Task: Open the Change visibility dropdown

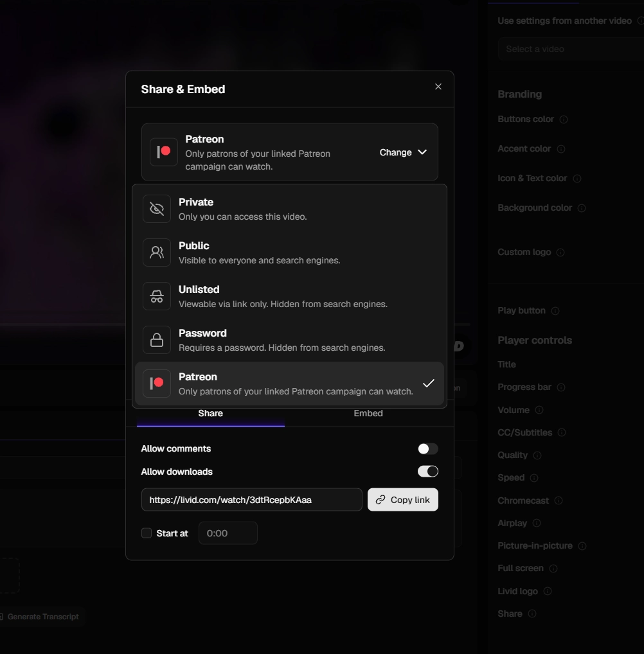Action: 403,152
